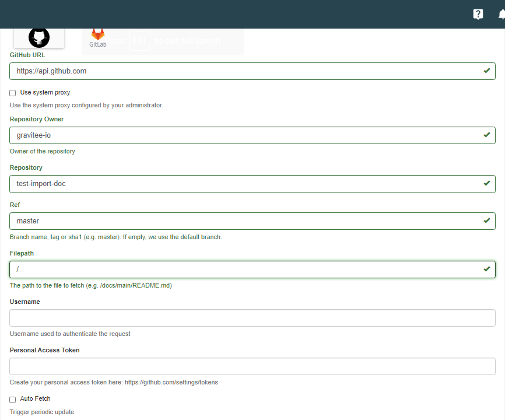505x420 pixels.
Task: Click the Ref field showing master
Action: point(245,221)
